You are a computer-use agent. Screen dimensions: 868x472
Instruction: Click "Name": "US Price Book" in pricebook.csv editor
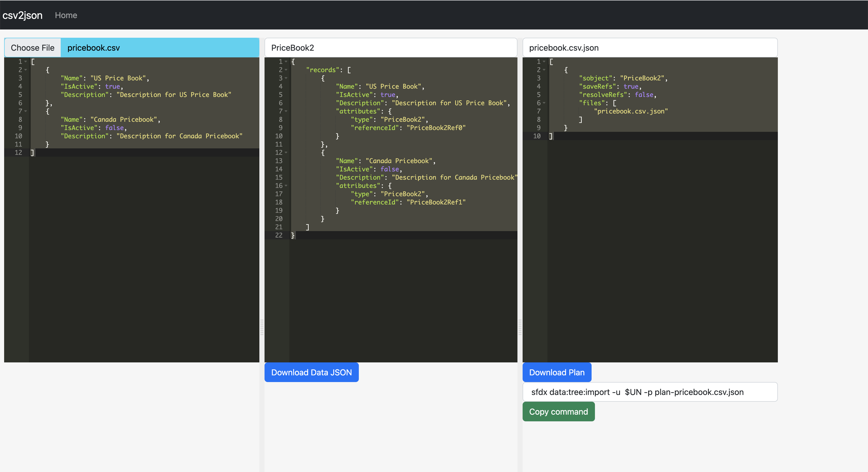coord(105,78)
